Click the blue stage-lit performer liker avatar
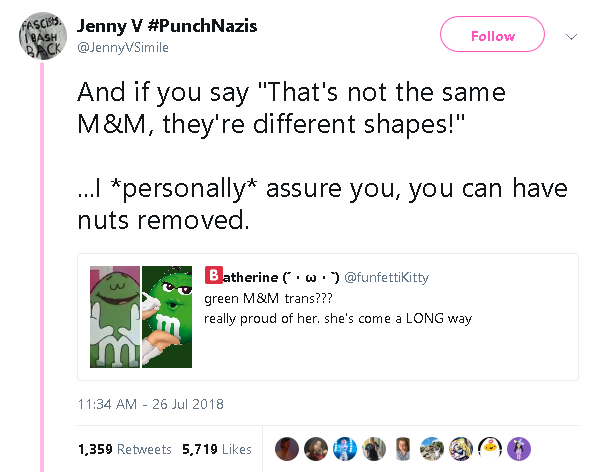Viewport: 604px width, 472px height. [345, 449]
